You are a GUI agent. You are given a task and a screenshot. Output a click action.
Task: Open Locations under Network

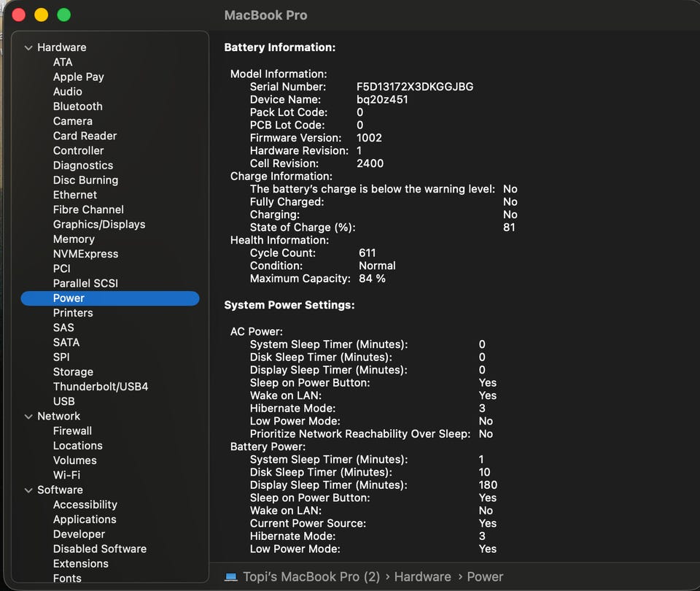(x=78, y=445)
